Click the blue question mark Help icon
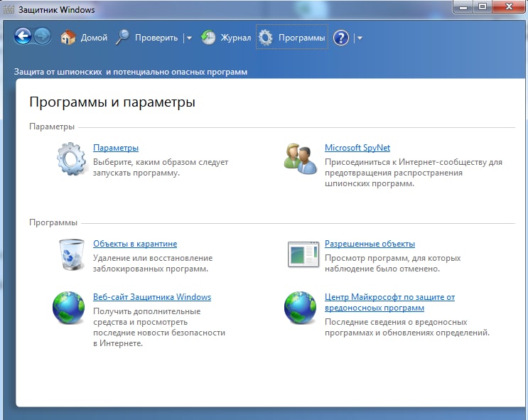The image size is (528, 420). point(341,38)
